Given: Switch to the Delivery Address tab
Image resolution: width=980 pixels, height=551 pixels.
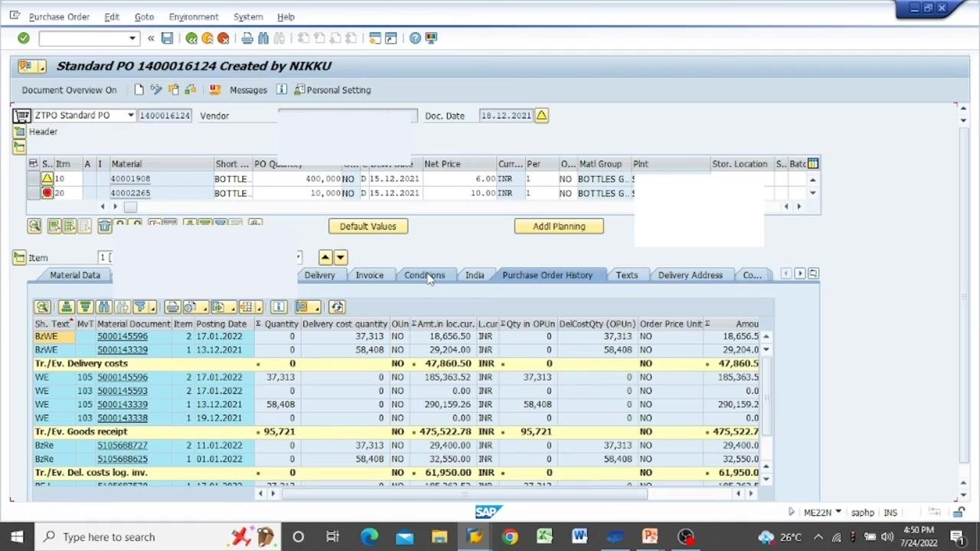Looking at the screenshot, I should [690, 275].
